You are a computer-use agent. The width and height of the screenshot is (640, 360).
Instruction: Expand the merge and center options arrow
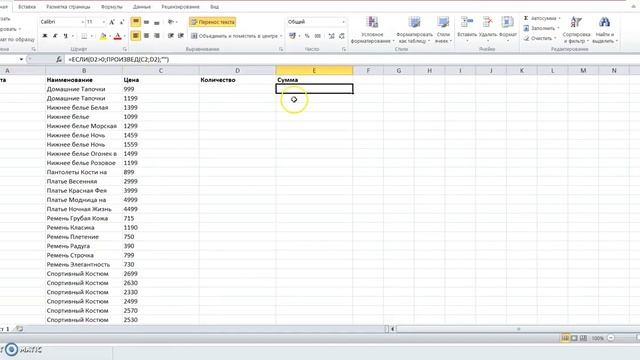(x=281, y=36)
